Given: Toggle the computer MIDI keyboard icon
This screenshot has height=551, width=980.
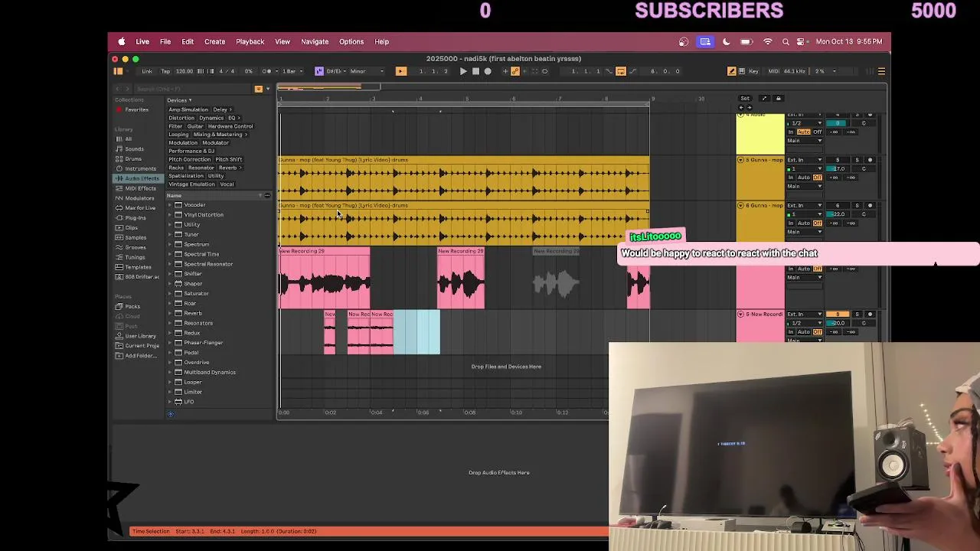Looking at the screenshot, I should click(x=742, y=71).
